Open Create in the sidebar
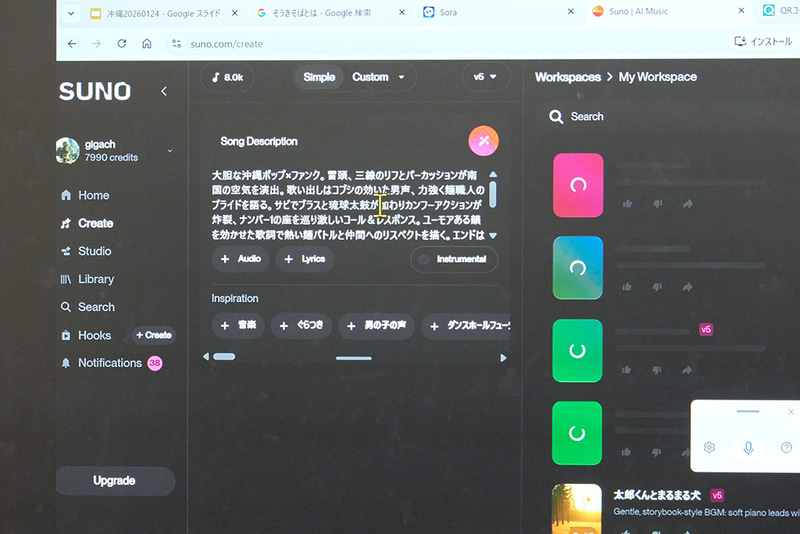 87,223
